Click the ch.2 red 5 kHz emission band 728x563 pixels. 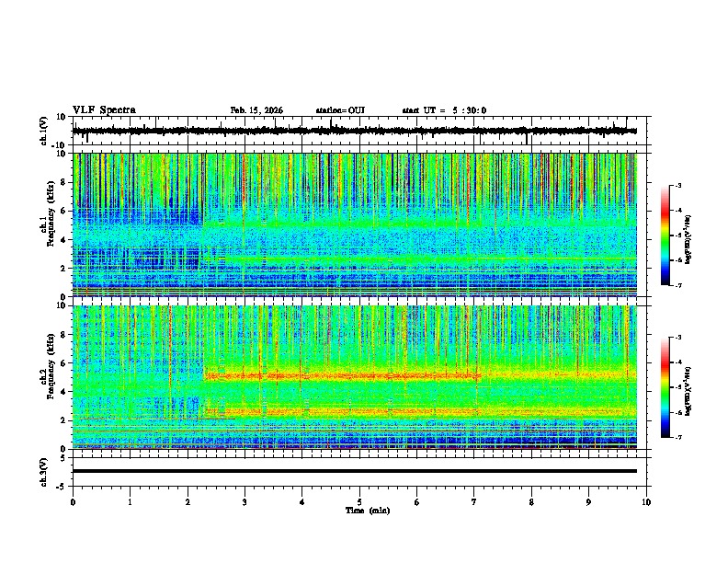[x=342, y=375]
